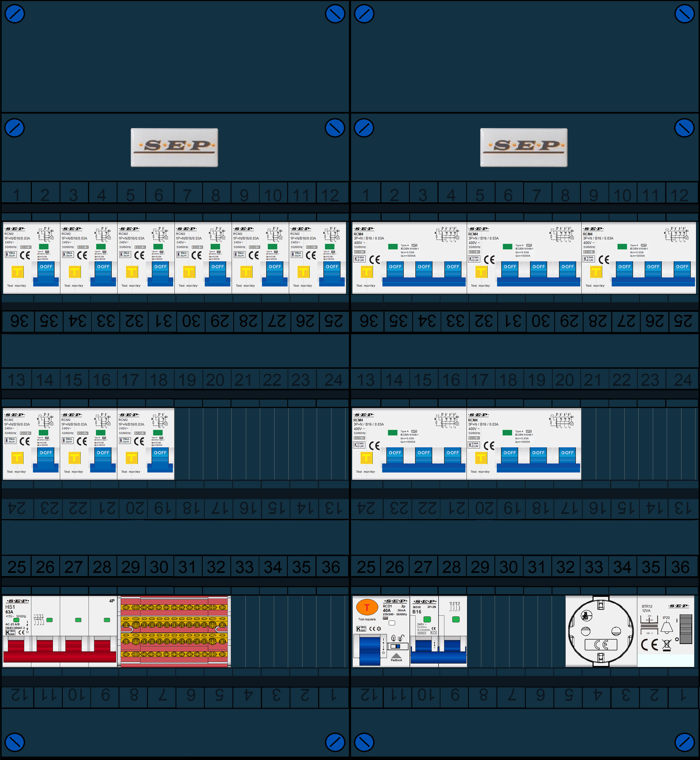Click the CE mark on the grounded socket outlet

(601, 645)
